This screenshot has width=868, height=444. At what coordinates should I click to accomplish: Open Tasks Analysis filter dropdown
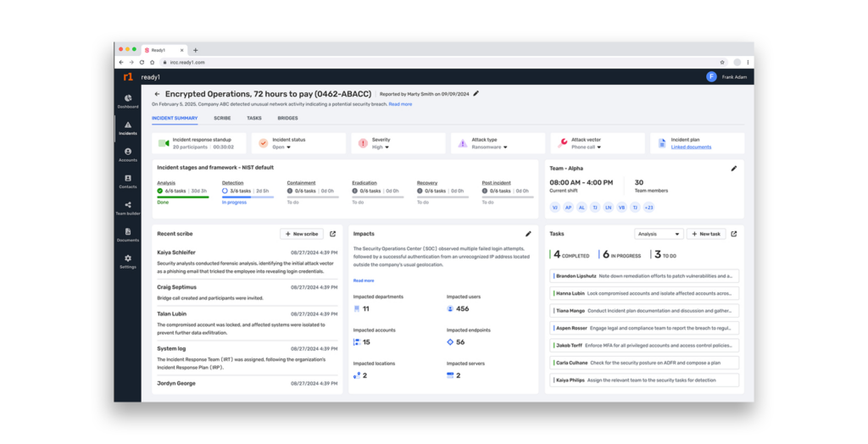[659, 234]
